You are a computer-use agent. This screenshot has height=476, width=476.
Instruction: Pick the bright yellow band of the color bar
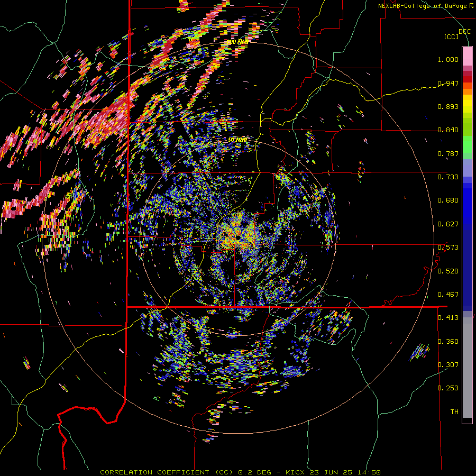pyautogui.click(x=467, y=104)
